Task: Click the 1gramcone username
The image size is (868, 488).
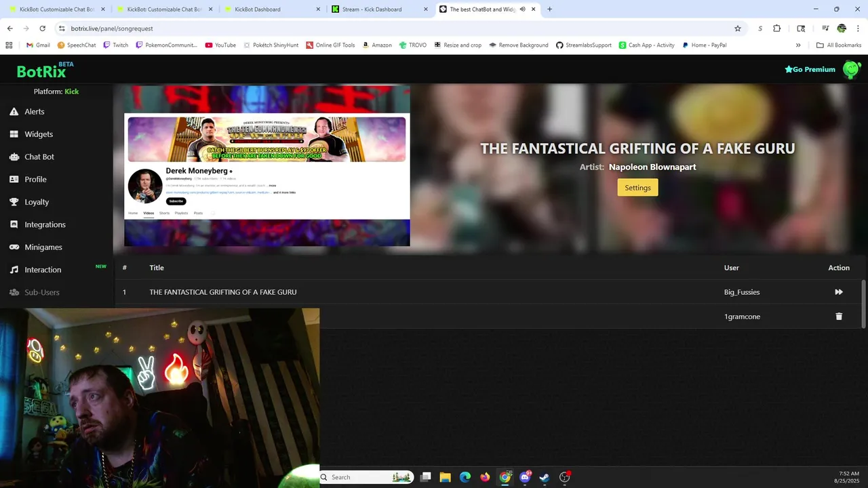Action: pyautogui.click(x=742, y=317)
